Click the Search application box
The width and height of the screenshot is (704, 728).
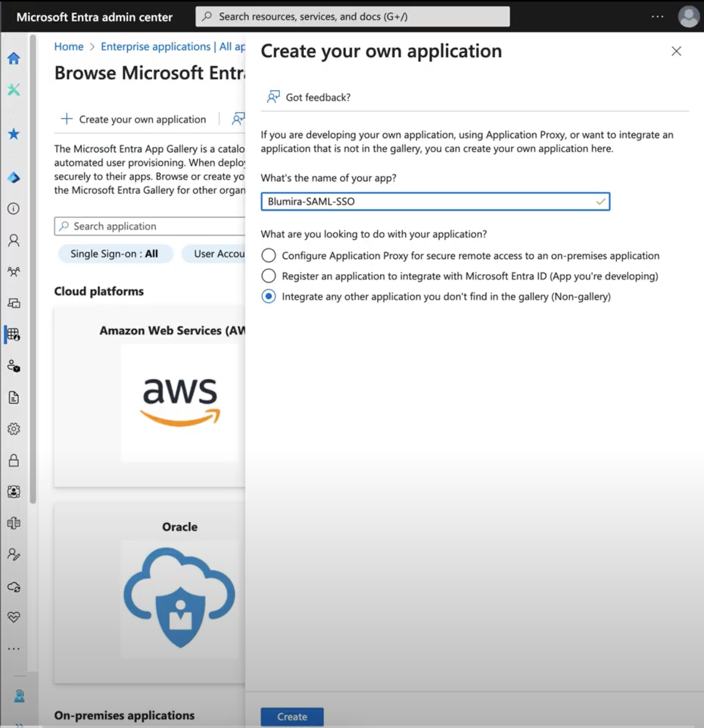(150, 226)
